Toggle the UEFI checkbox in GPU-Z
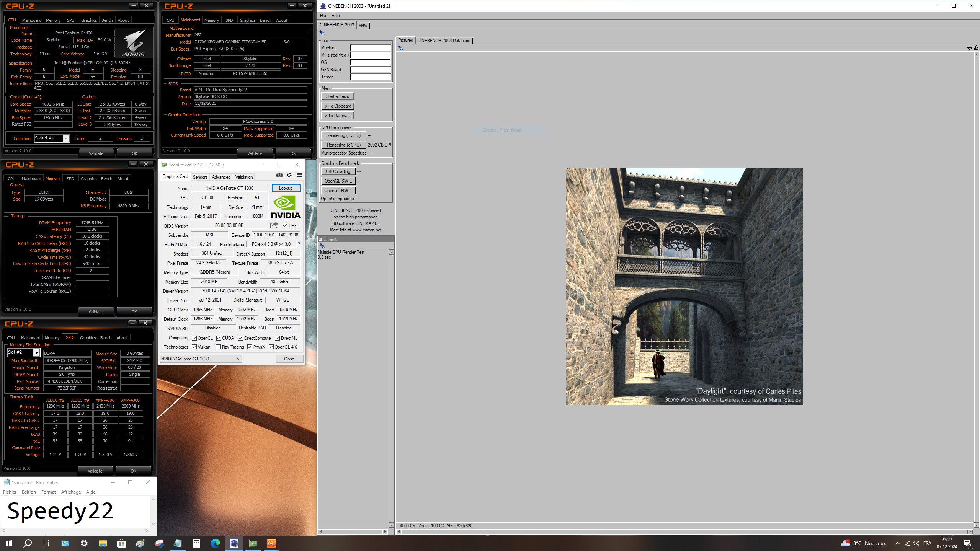The height and width of the screenshot is (551, 980). (x=285, y=226)
